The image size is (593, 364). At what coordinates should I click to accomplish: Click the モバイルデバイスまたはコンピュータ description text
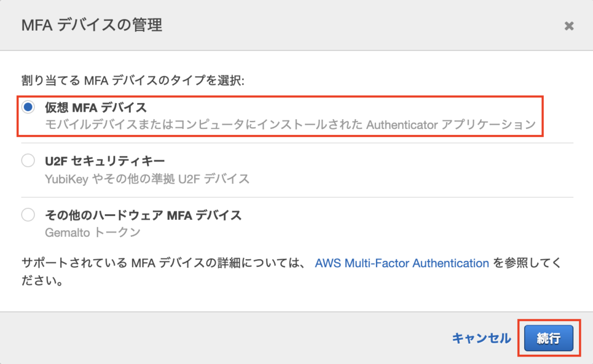[174, 124]
